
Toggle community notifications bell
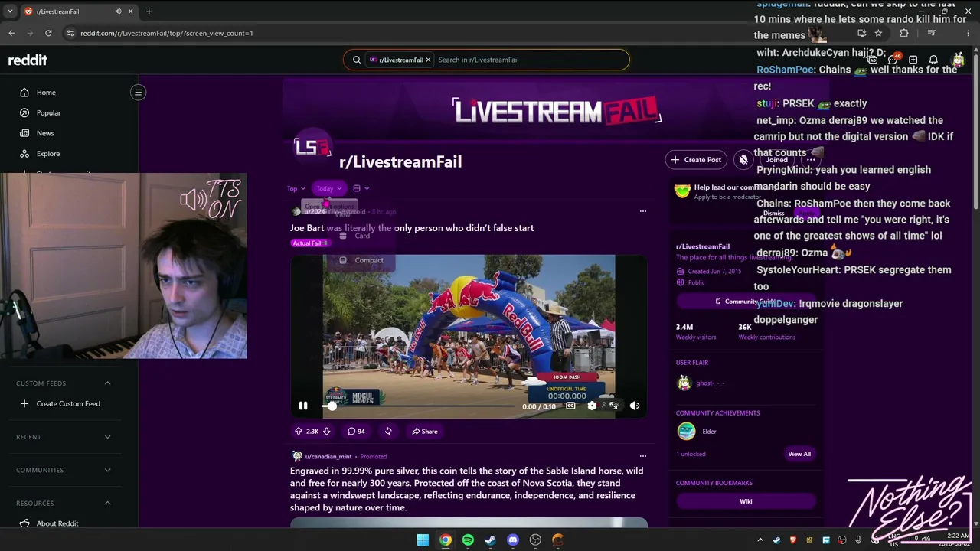[x=743, y=160]
